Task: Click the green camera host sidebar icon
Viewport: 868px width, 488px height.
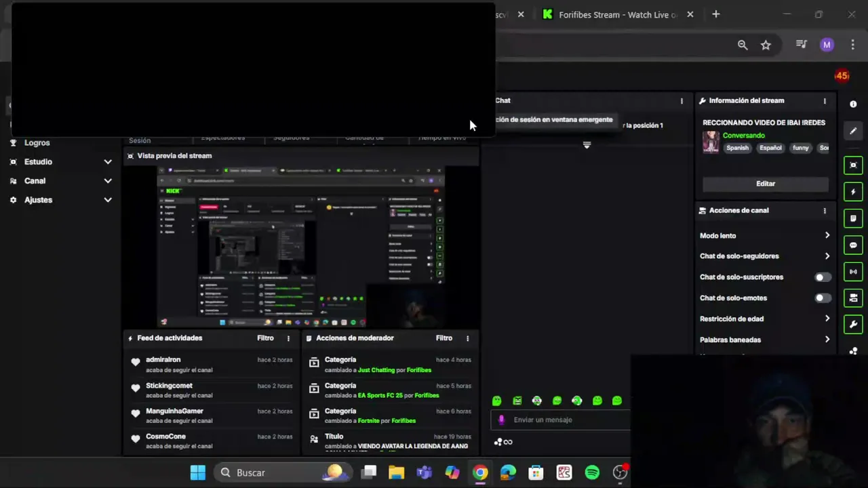Action: coord(853,298)
